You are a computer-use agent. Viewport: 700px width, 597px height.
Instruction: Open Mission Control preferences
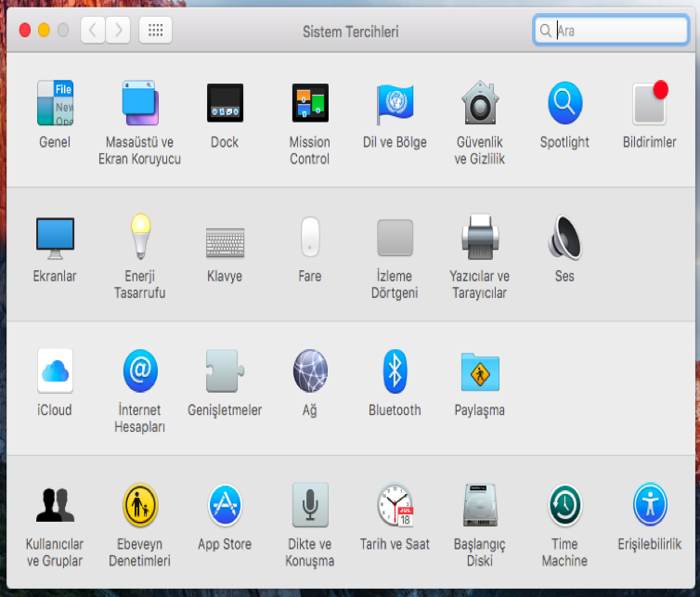309,103
